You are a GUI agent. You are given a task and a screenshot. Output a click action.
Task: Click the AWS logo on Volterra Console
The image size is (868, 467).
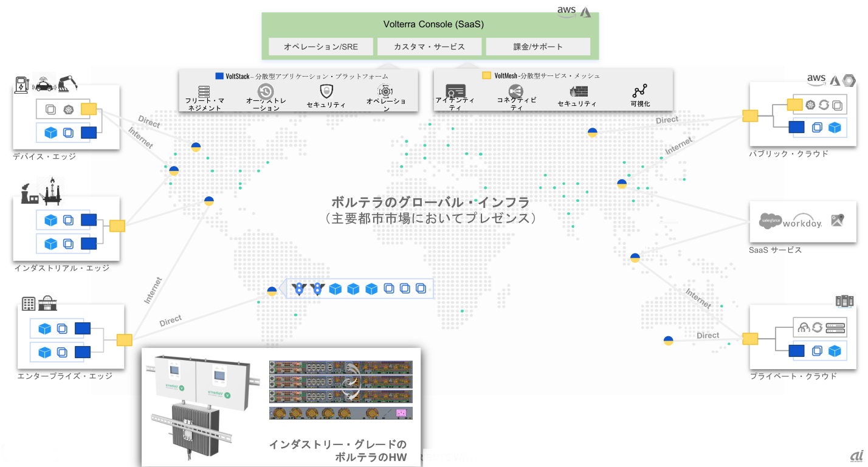567,11
